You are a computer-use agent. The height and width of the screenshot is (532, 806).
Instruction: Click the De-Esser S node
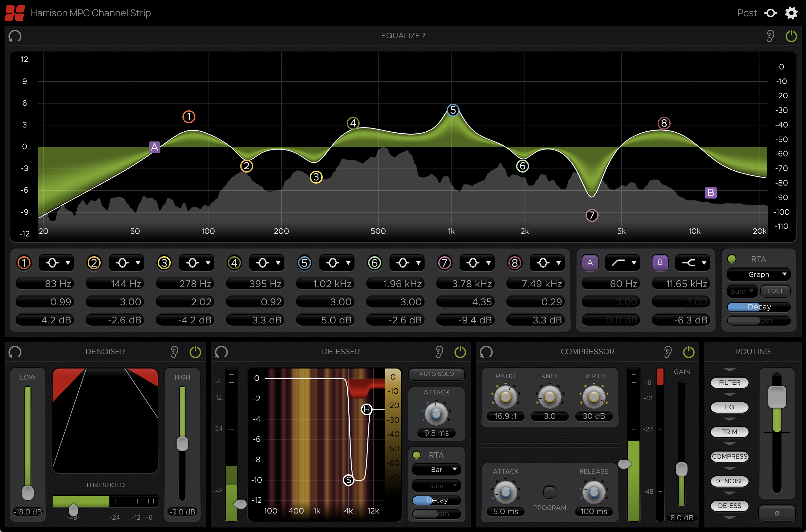click(349, 480)
